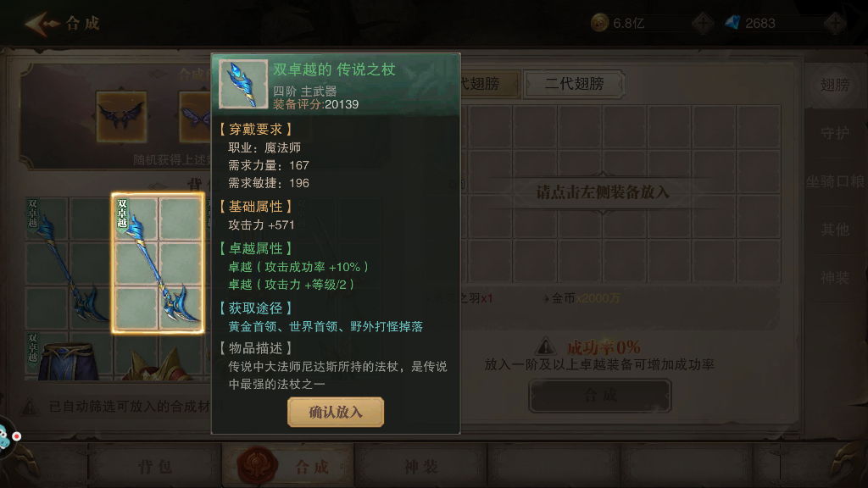This screenshot has height=488, width=868.
Task: Select the left 双卓越 staff item
Action: (x=68, y=263)
